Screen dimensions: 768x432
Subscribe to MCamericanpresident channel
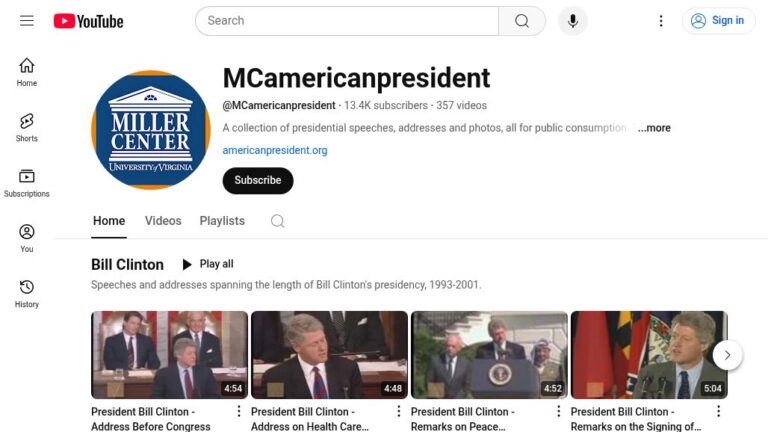258,180
